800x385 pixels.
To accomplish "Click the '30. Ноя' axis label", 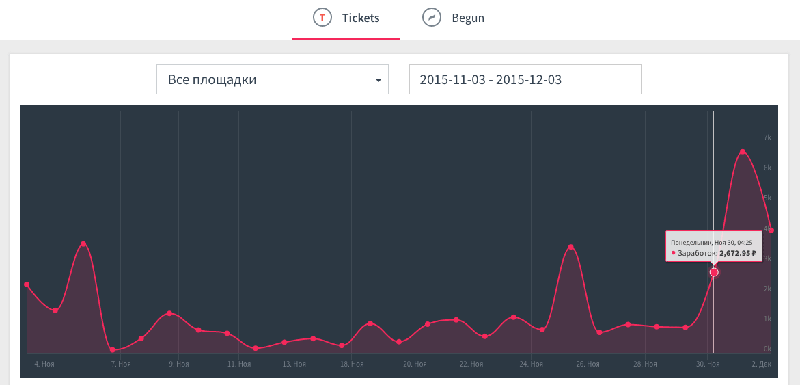I will coord(708,364).
